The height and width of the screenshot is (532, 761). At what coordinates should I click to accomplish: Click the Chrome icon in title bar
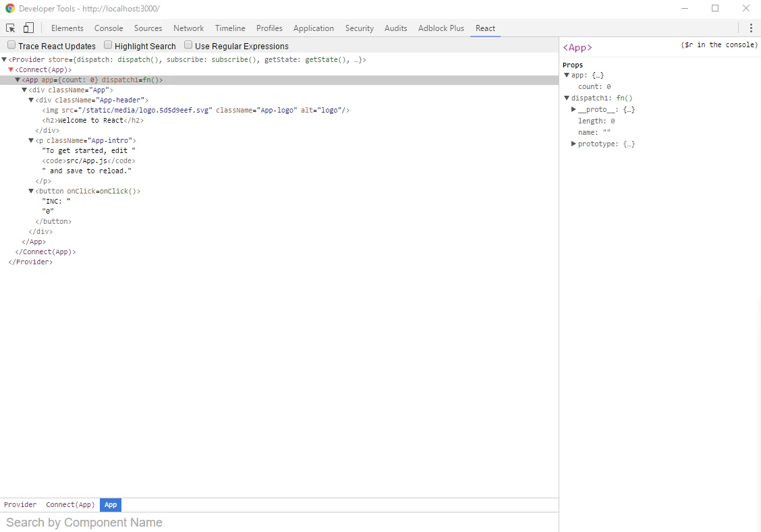coord(9,8)
